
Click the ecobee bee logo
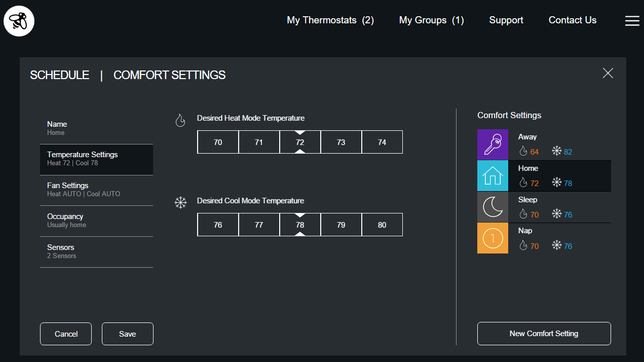pos(19,21)
